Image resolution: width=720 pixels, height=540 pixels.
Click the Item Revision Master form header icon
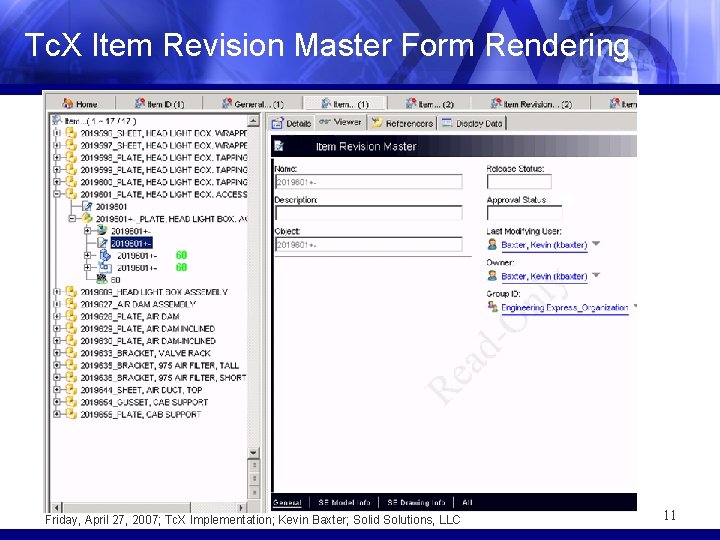[279, 146]
